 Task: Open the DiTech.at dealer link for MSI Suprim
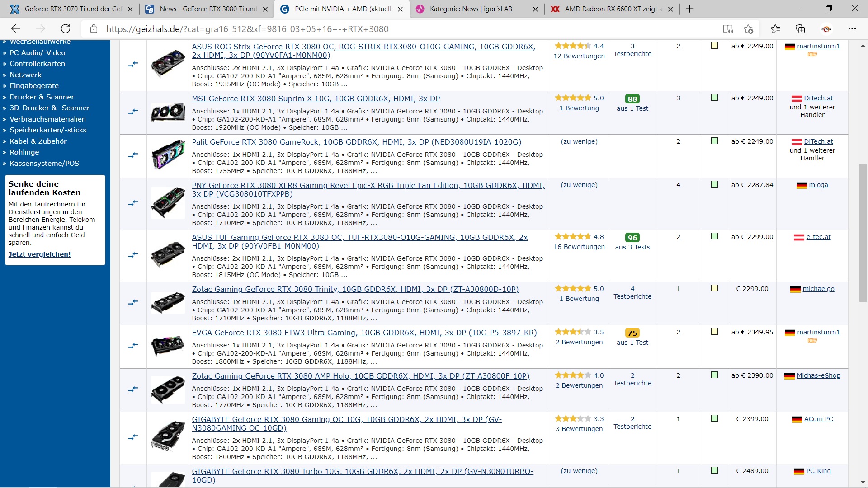click(x=818, y=98)
